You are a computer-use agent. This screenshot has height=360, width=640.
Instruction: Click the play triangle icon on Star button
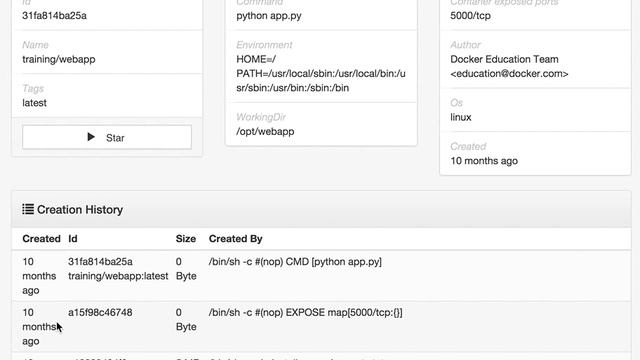91,137
